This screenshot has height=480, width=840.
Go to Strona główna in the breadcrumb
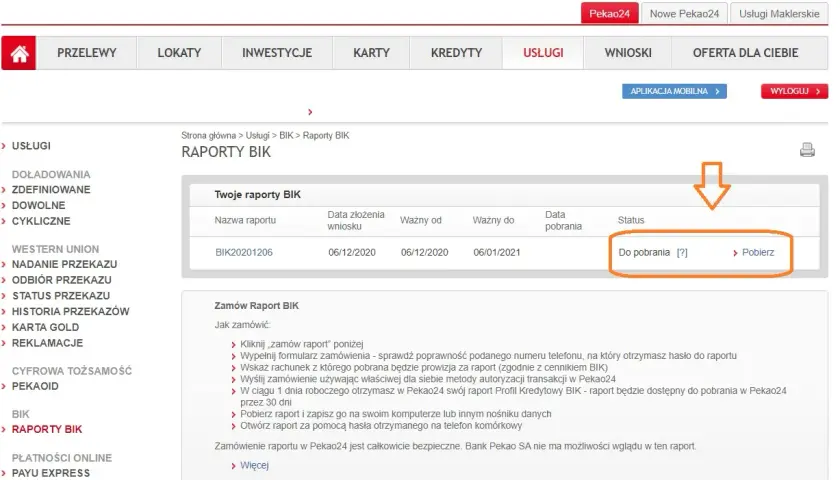coord(208,136)
